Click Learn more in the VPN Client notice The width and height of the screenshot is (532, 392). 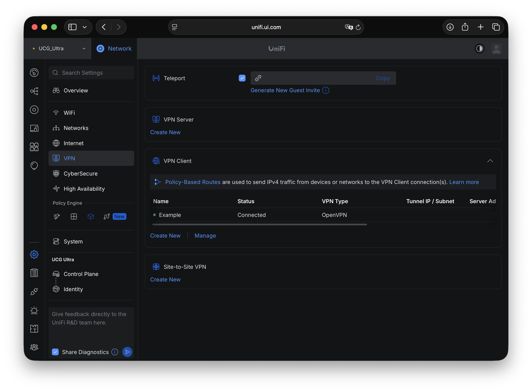464,182
